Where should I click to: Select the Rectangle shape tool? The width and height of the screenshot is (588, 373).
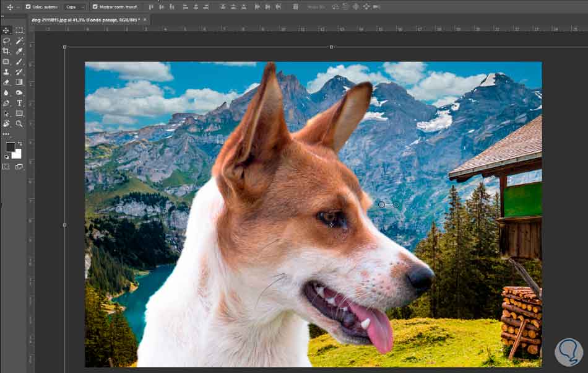[19, 113]
